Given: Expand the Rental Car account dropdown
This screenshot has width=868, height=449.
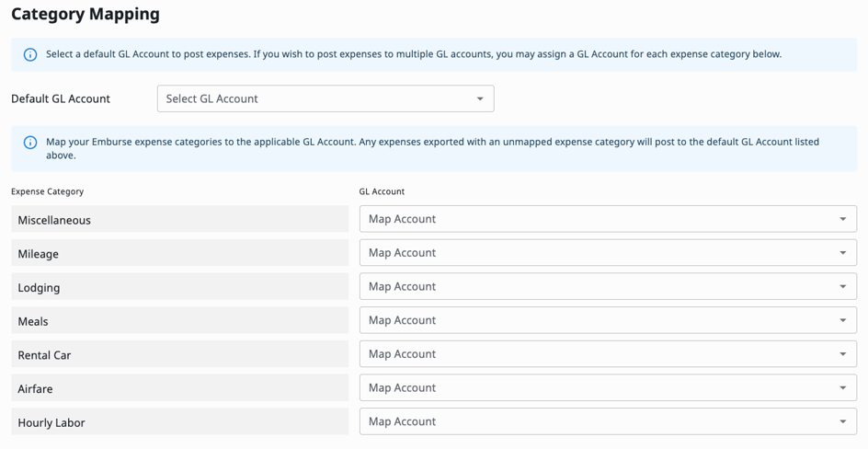Looking at the screenshot, I should [x=608, y=354].
